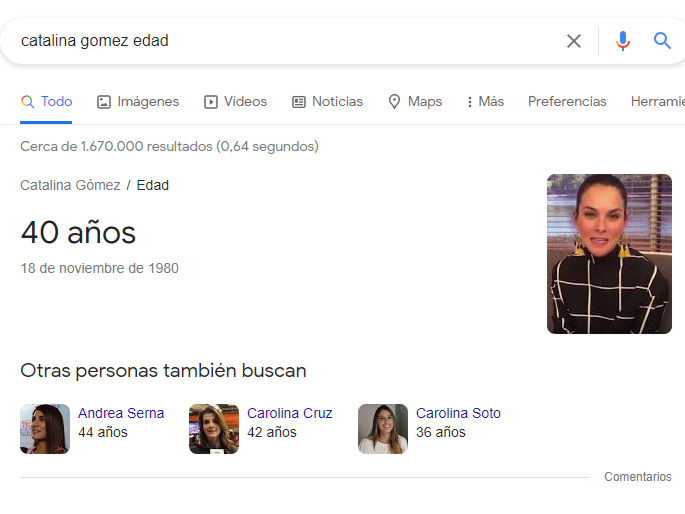This screenshot has height=514, width=685.
Task: Click '42 años' under Carolina Cruz
Action: 272,432
